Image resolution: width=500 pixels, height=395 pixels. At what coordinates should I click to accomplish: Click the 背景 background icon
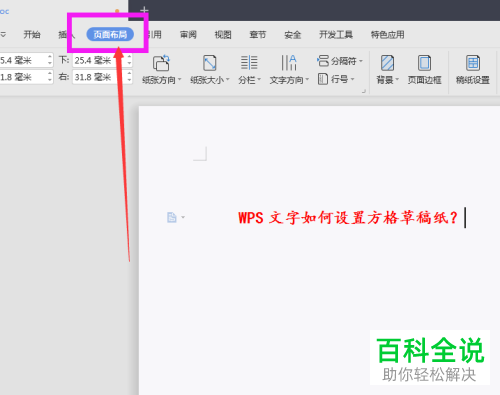[387, 63]
